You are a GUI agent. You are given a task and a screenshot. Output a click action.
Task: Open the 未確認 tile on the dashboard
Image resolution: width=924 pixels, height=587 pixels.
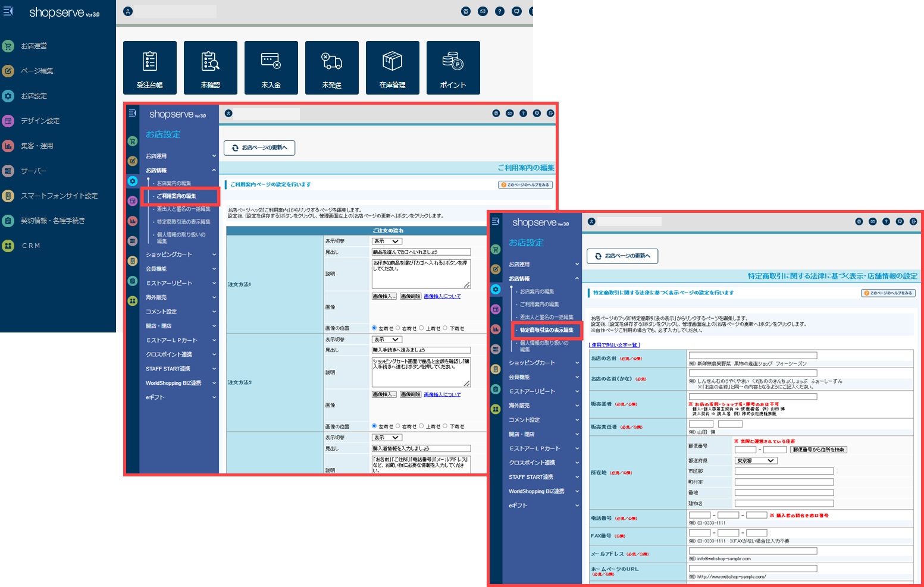(211, 68)
